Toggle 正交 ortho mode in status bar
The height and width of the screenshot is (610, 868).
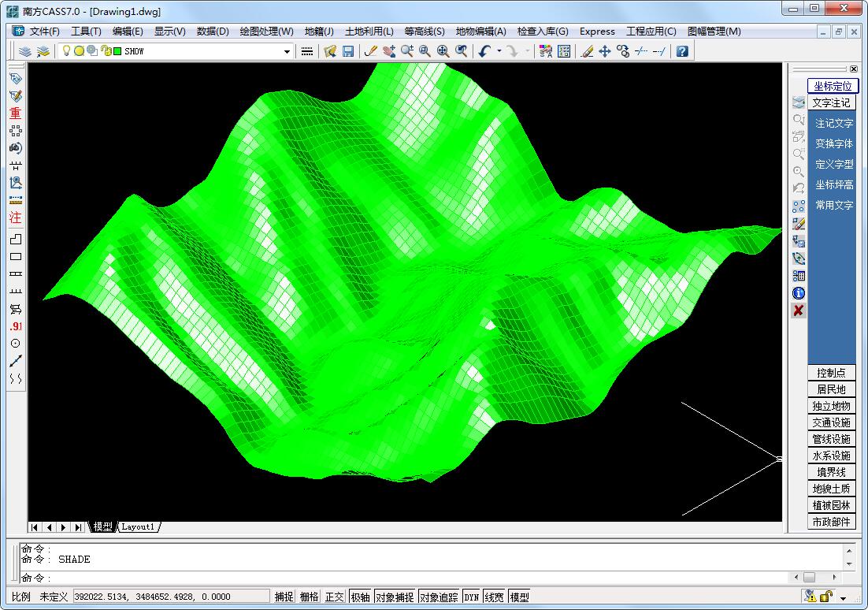coord(334,597)
